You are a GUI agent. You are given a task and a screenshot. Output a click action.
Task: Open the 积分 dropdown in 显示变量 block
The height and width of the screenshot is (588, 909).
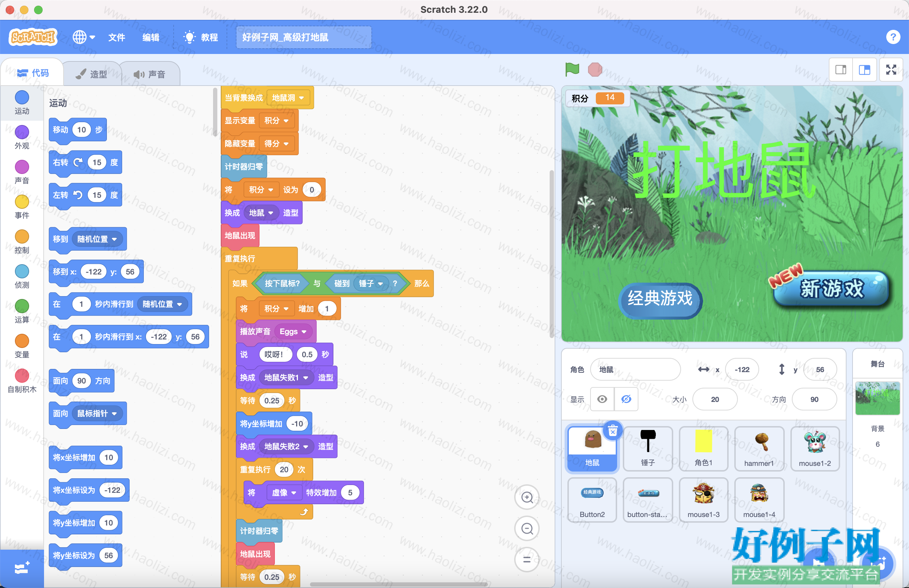(276, 121)
